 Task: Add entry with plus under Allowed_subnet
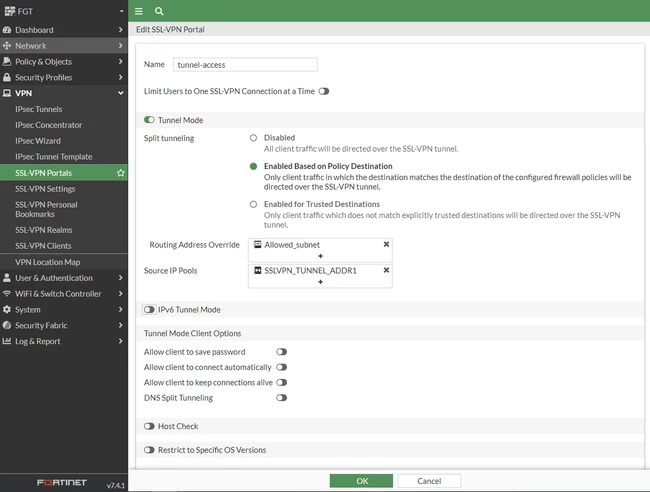[320, 256]
